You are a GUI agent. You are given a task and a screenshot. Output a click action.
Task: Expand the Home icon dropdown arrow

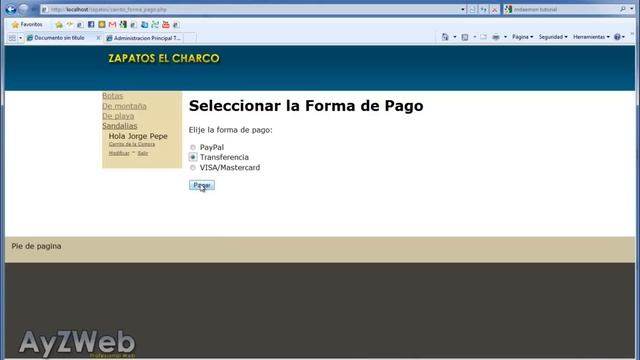(x=454, y=37)
